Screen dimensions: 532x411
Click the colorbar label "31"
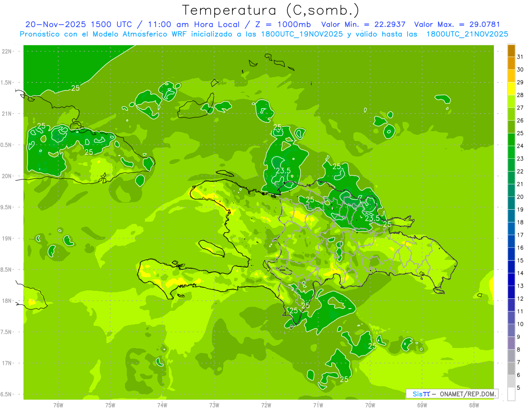point(520,57)
